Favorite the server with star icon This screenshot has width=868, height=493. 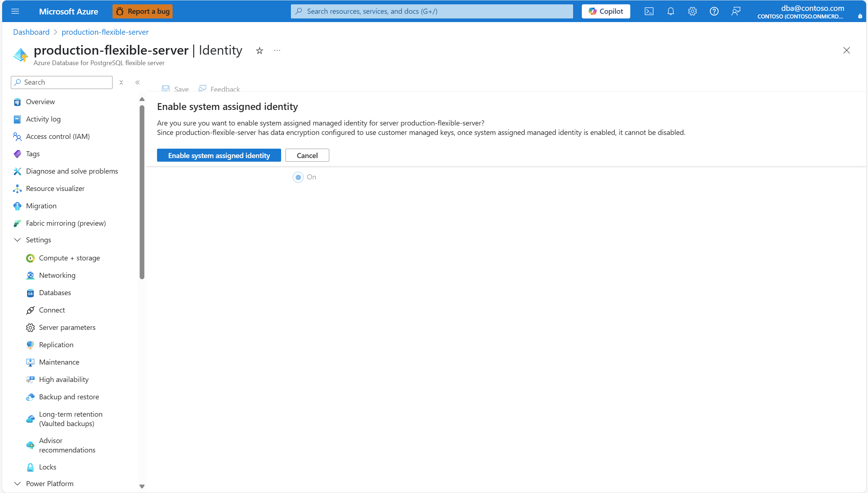pos(259,51)
